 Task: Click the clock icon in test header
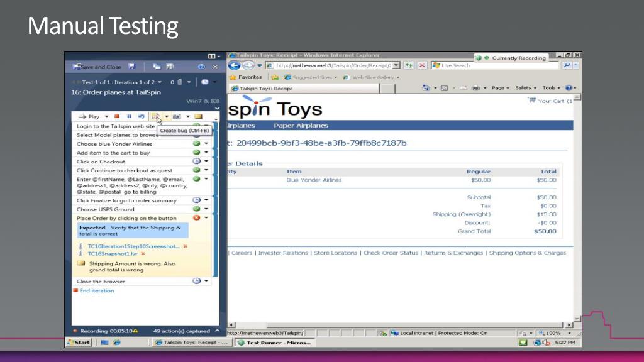(x=204, y=82)
